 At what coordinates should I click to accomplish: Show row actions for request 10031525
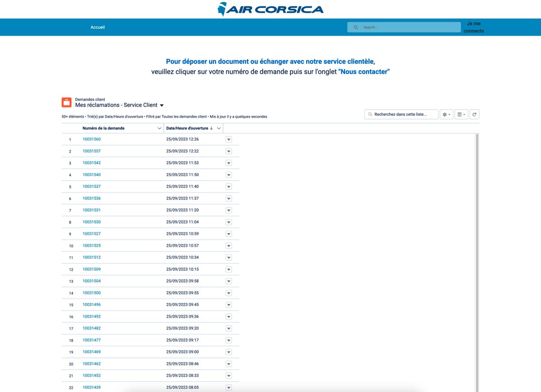pos(229,246)
